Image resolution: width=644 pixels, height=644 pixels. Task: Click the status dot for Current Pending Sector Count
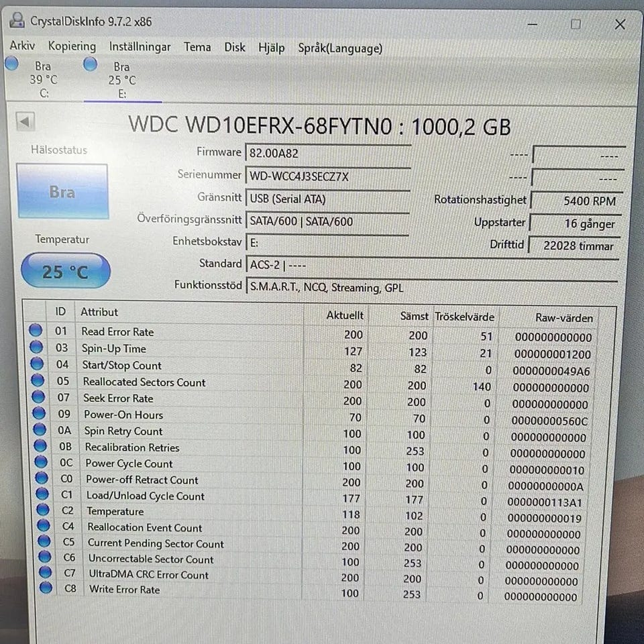click(44, 541)
